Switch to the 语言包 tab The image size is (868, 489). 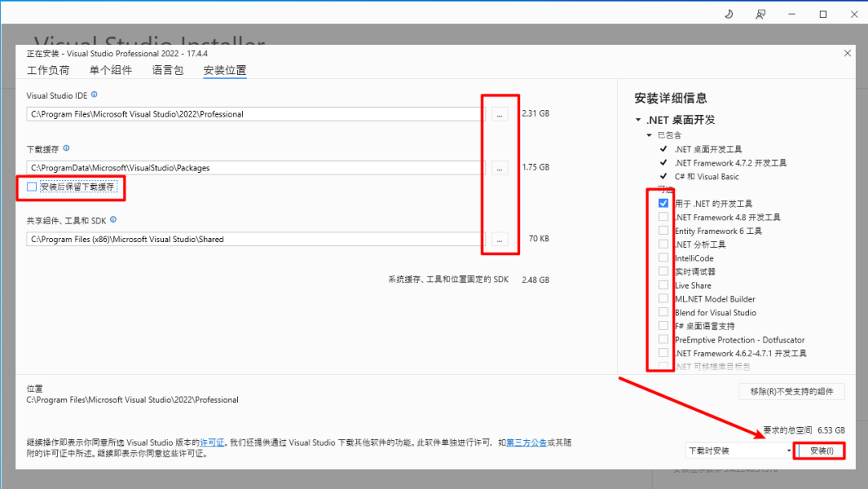(168, 70)
